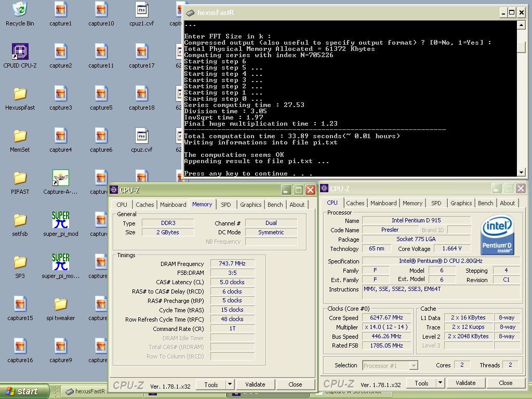Open Mainboard tab in left CPU-Z window
532x399 pixels.
point(173,205)
